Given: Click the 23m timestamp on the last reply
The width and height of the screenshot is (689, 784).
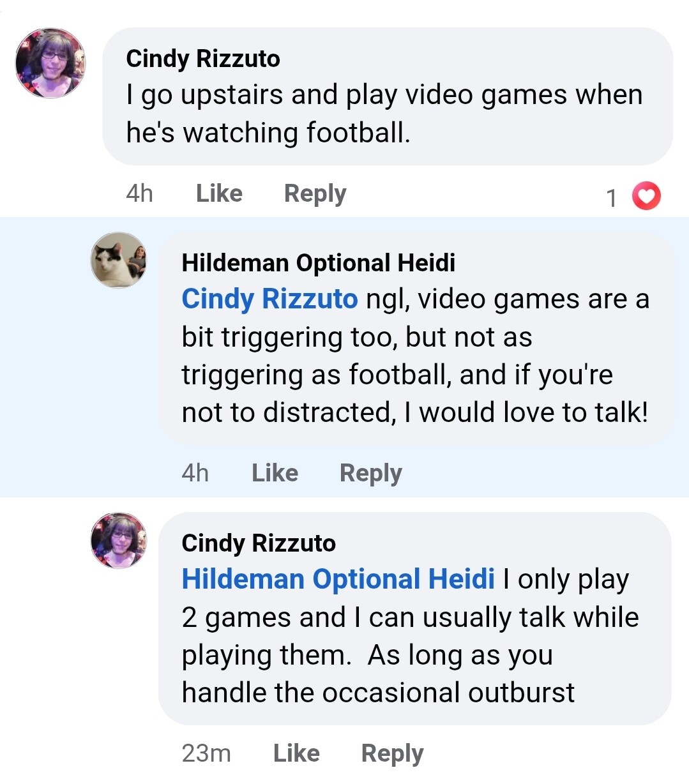Looking at the screenshot, I should click(206, 753).
